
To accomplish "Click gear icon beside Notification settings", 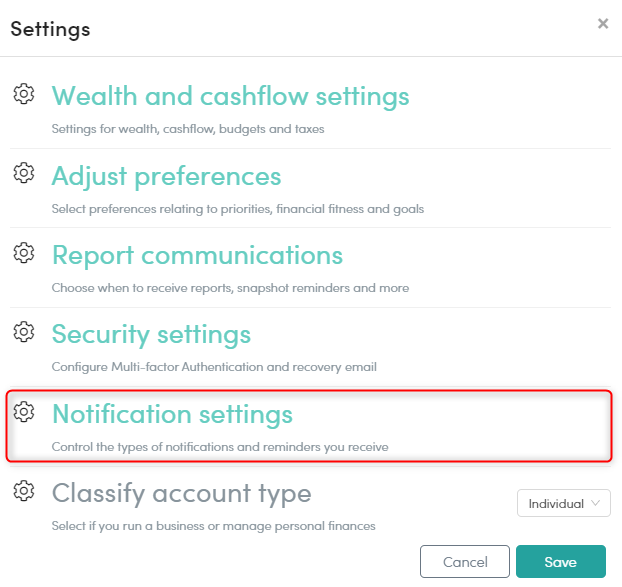I will click(x=23, y=410).
